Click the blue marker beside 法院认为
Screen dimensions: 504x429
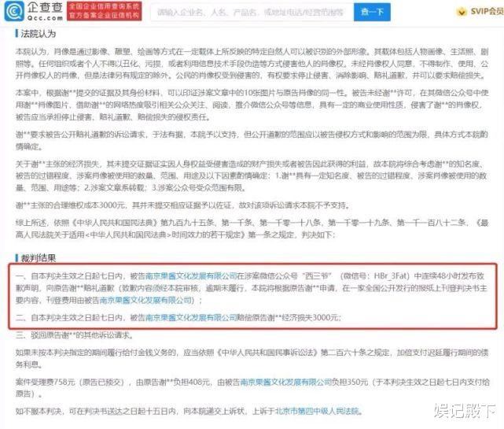pos(17,34)
